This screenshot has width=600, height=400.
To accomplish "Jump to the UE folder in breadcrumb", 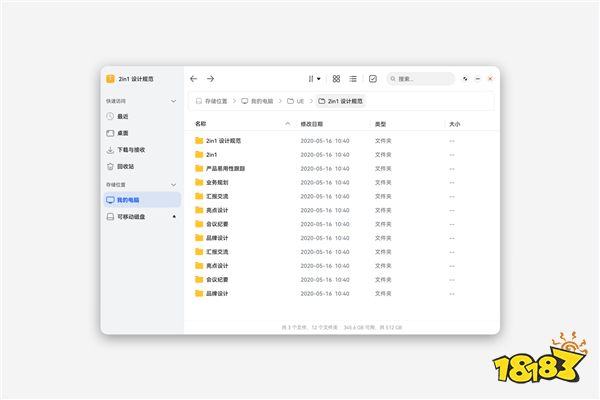I will (x=295, y=101).
